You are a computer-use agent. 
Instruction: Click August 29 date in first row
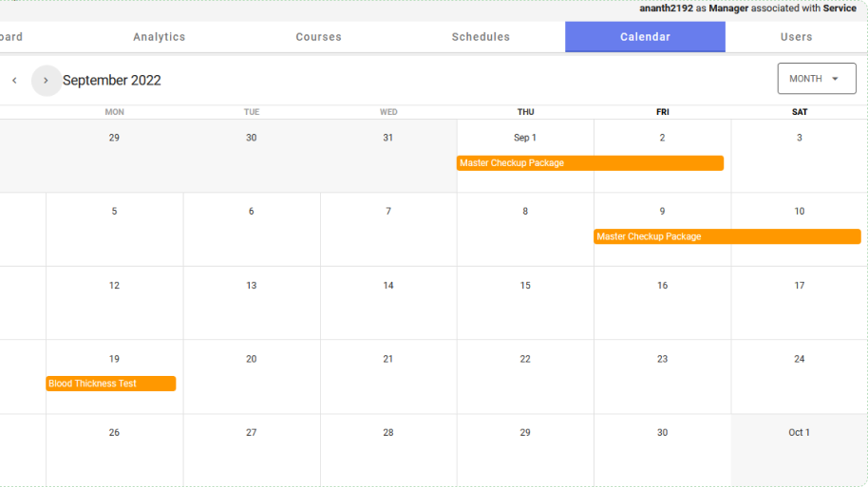click(x=114, y=138)
